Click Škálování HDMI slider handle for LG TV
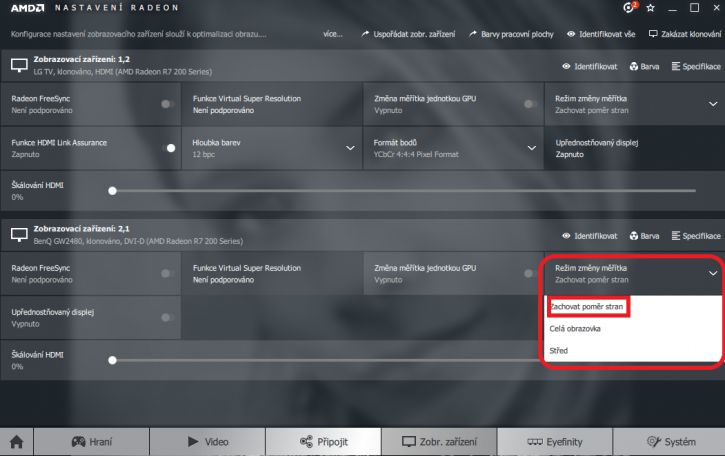 (x=112, y=191)
